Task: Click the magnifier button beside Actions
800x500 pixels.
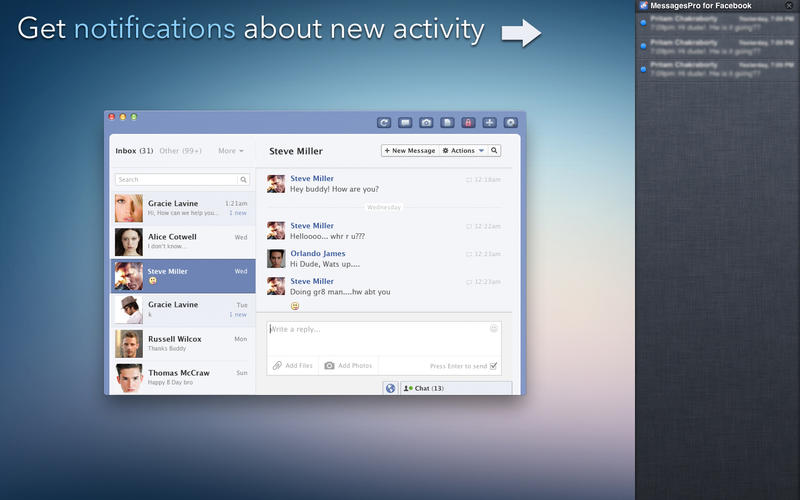Action: pos(494,151)
